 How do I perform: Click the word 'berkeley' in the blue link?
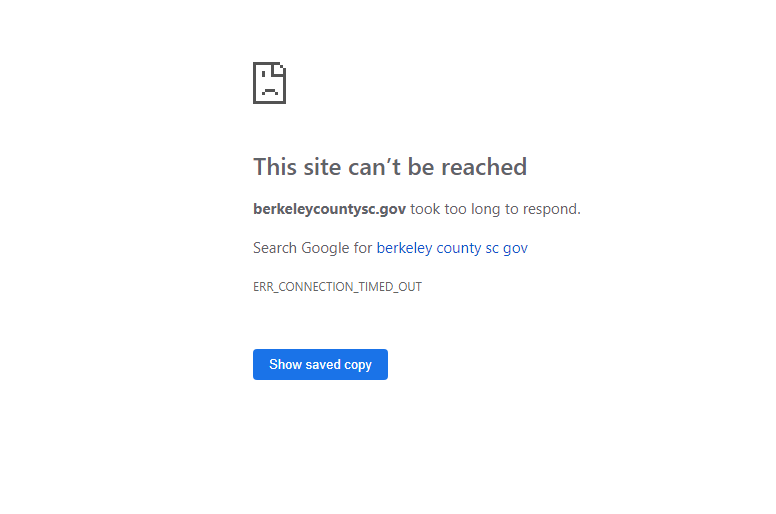point(404,248)
